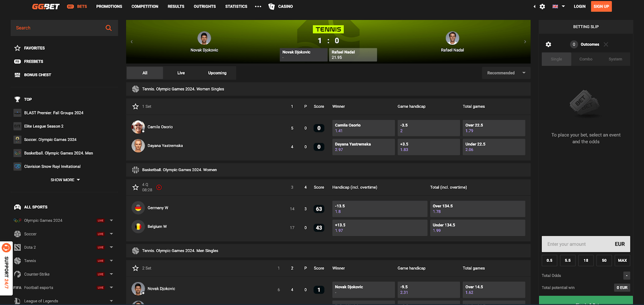Open Basketball. Olympic Games 2024. Men
Viewport: 644px width, 305px height.
click(58, 153)
